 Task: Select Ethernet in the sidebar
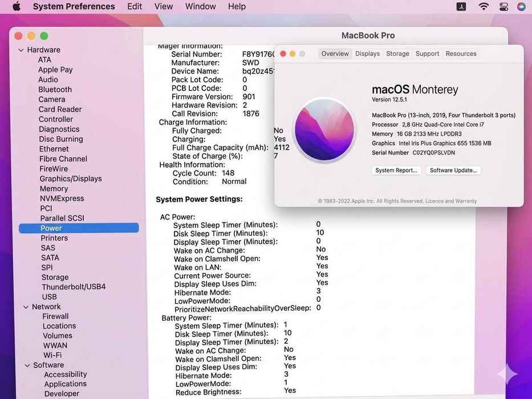(54, 149)
